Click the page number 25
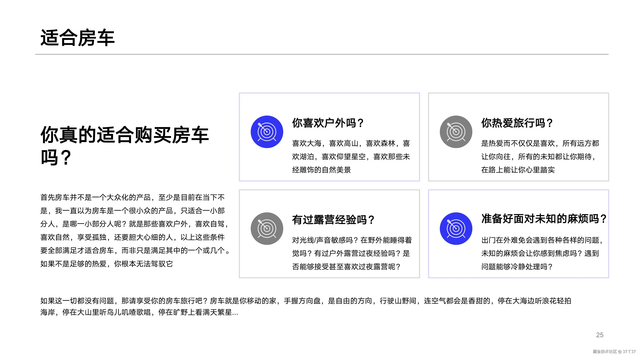The height and width of the screenshot is (362, 644). click(600, 335)
